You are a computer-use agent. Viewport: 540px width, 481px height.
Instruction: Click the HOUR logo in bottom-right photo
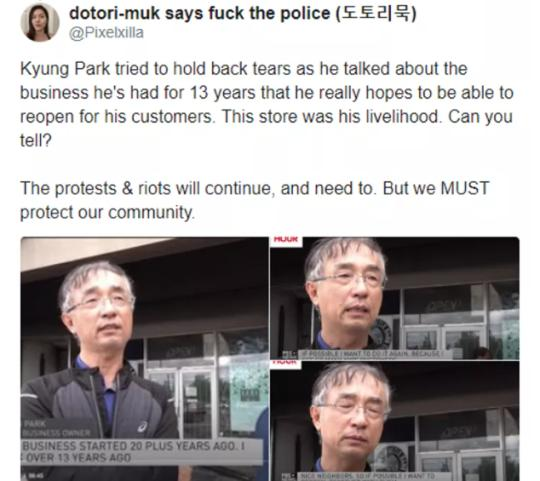click(286, 364)
